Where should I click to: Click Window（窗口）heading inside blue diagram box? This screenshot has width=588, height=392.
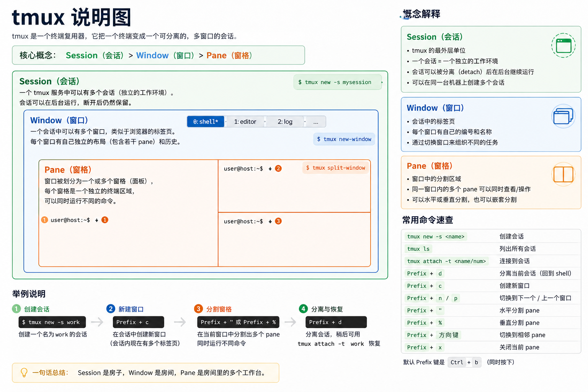(x=59, y=121)
